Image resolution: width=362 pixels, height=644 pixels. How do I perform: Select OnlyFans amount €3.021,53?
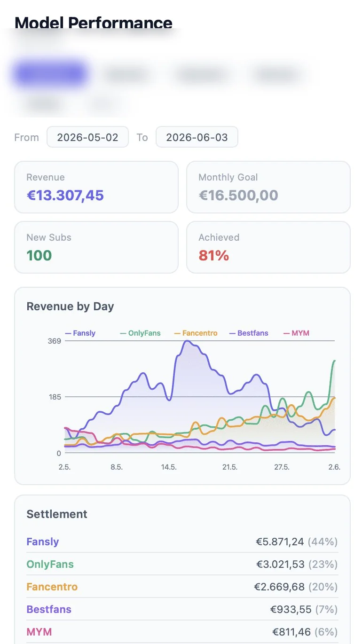tap(280, 565)
